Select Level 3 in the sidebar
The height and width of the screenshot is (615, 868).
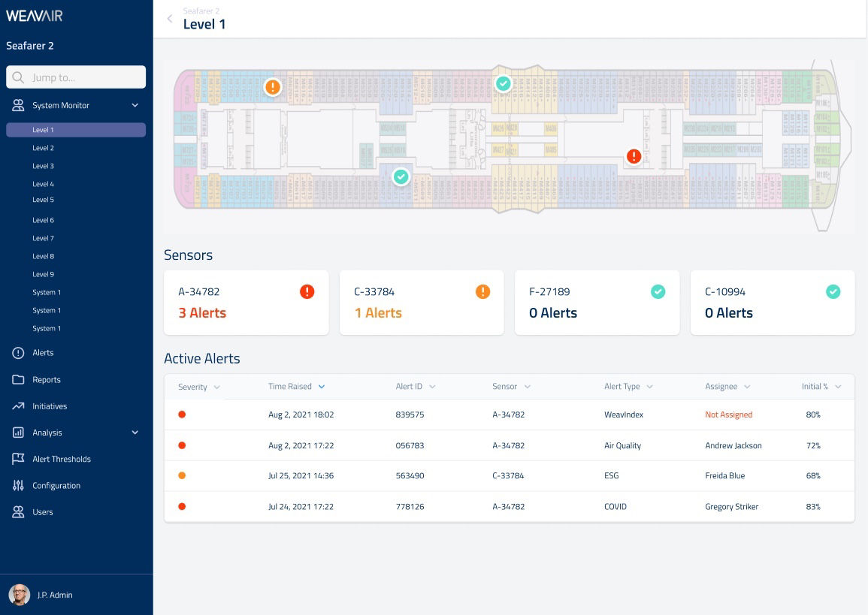coord(42,166)
